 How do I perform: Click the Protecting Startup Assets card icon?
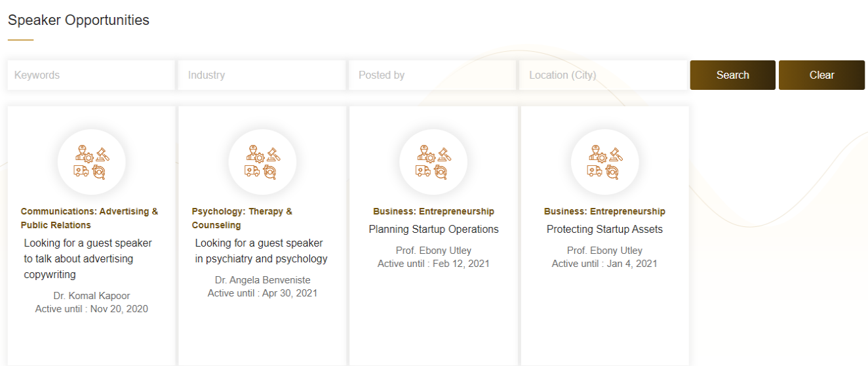pyautogui.click(x=605, y=163)
